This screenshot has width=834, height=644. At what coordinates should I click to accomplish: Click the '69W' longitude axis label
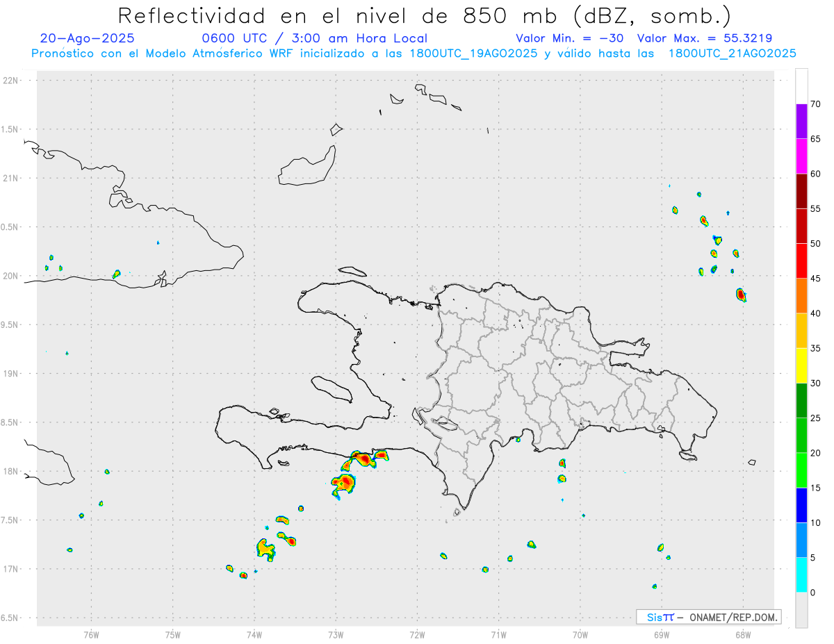662,635
